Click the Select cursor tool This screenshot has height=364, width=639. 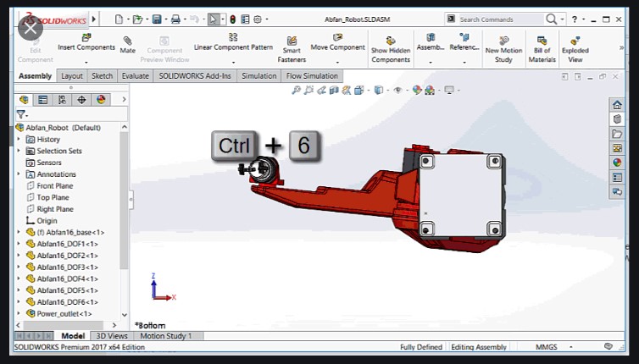(213, 19)
